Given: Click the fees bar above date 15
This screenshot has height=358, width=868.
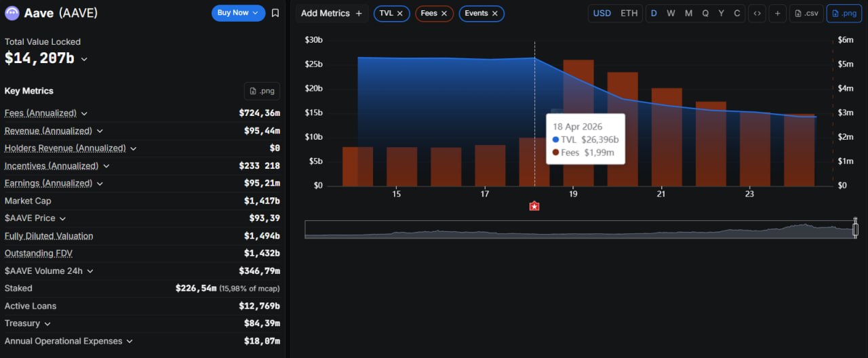Looking at the screenshot, I should tap(401, 167).
